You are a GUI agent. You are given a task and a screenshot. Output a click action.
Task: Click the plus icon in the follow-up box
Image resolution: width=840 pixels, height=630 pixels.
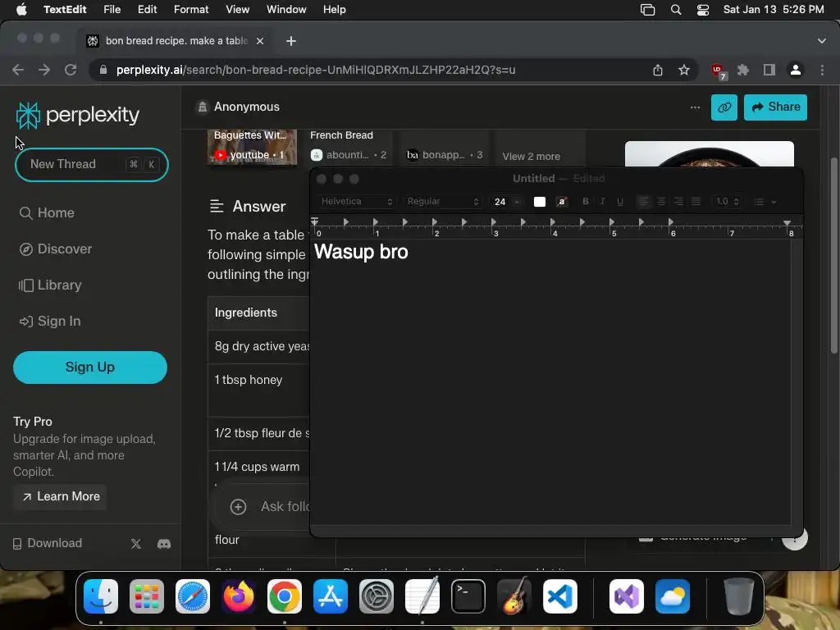point(238,506)
